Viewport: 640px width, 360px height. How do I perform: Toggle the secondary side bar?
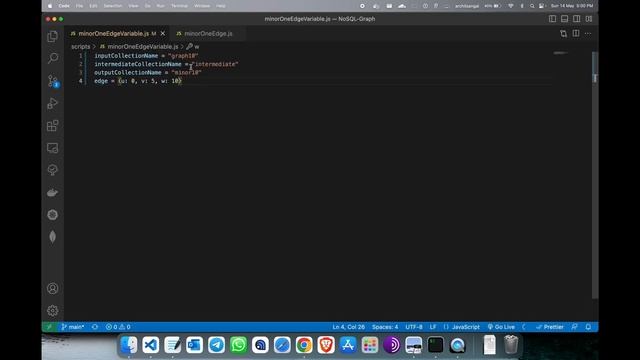[577, 19]
